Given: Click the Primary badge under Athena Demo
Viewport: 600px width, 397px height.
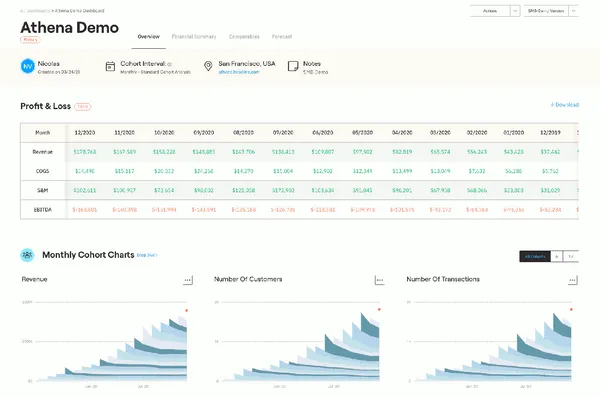Looking at the screenshot, I should coord(30,39).
